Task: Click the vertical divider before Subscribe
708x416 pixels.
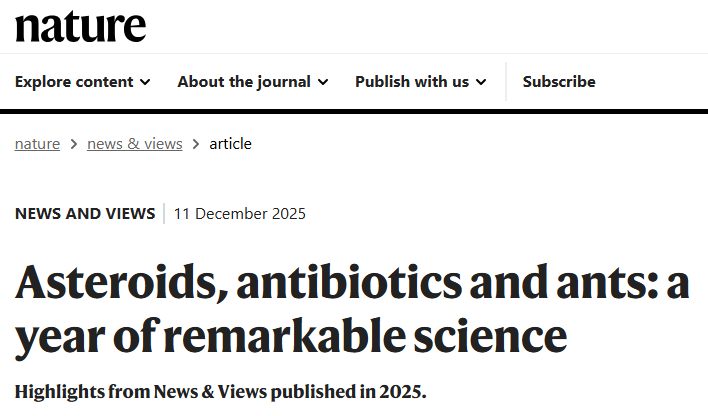Action: click(x=506, y=82)
